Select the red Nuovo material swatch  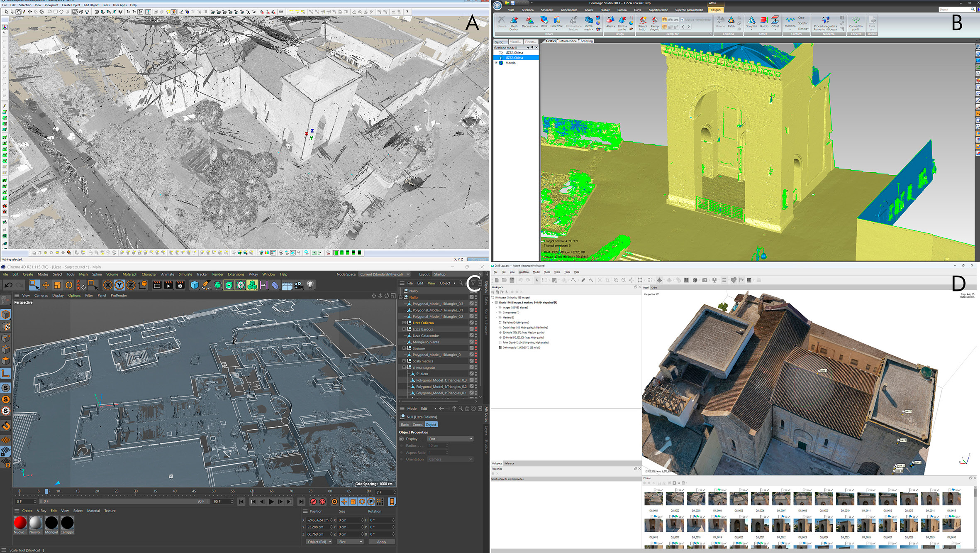click(x=20, y=523)
